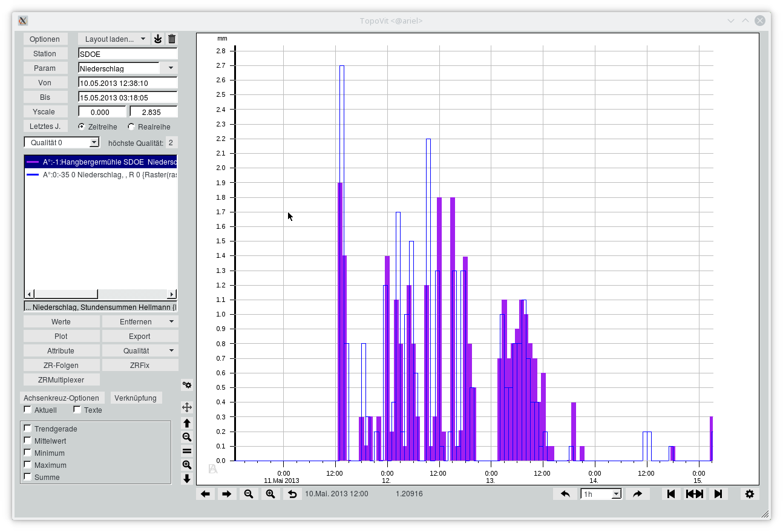Click the Optionen button

coord(45,39)
